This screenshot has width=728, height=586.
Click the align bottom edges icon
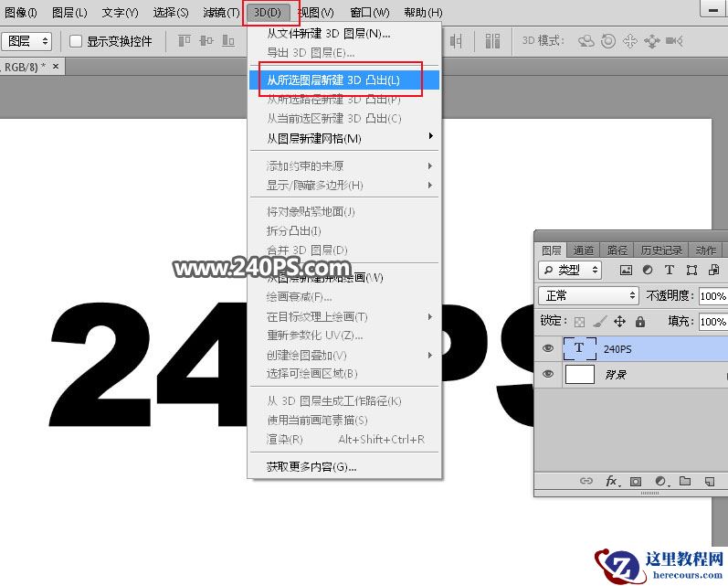click(228, 41)
